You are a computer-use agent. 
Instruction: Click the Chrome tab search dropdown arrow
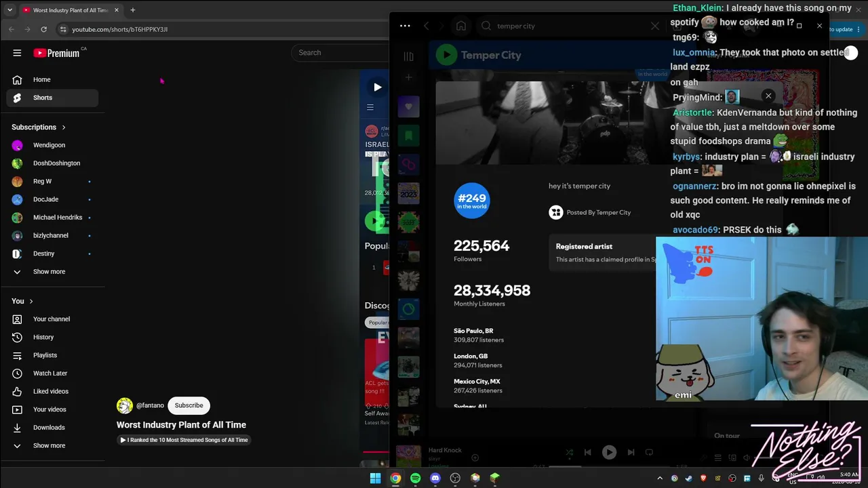point(9,10)
